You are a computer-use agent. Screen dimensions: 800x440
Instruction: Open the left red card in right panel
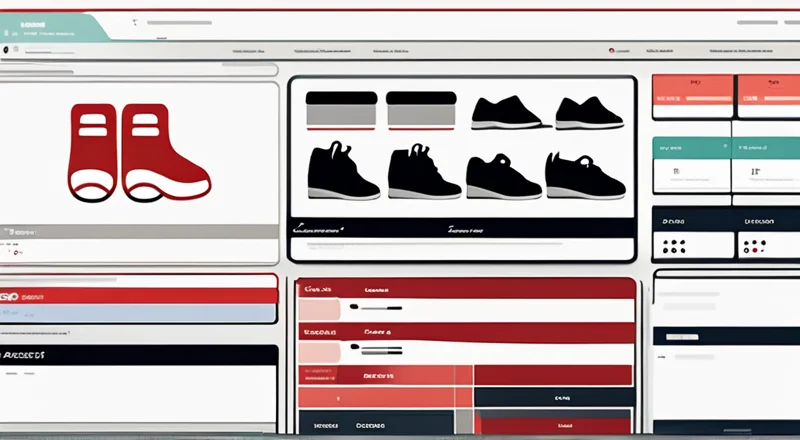(691, 97)
